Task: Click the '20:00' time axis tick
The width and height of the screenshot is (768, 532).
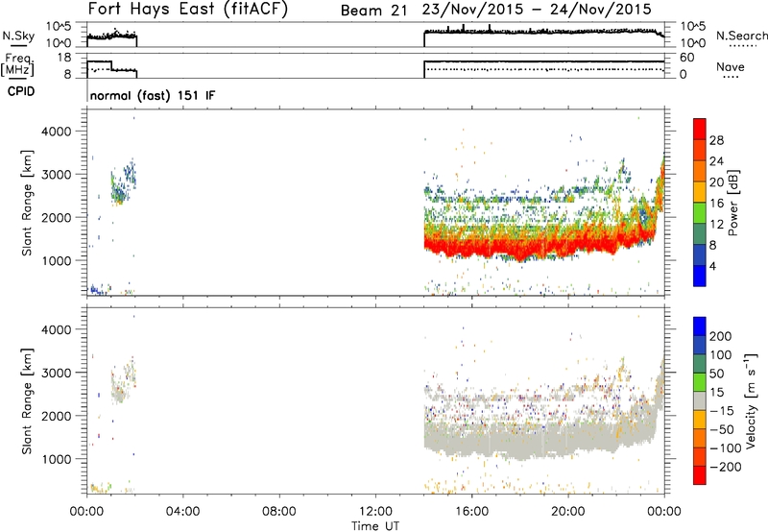Action: tap(568, 512)
